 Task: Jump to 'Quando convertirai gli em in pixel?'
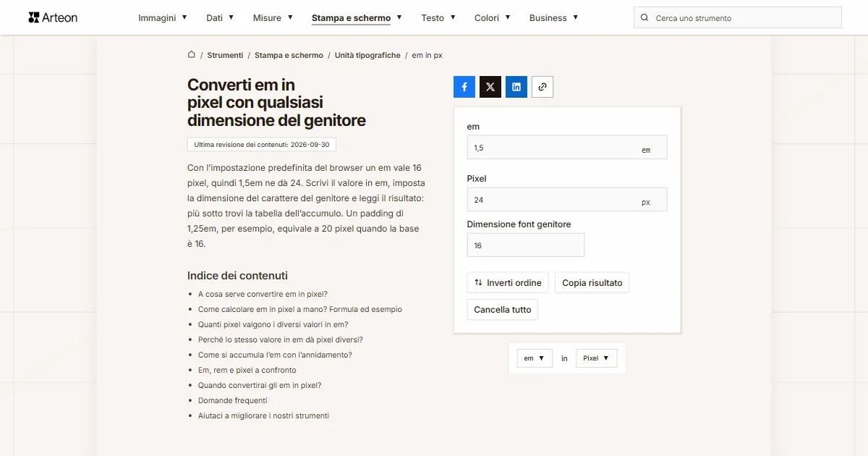pos(260,385)
